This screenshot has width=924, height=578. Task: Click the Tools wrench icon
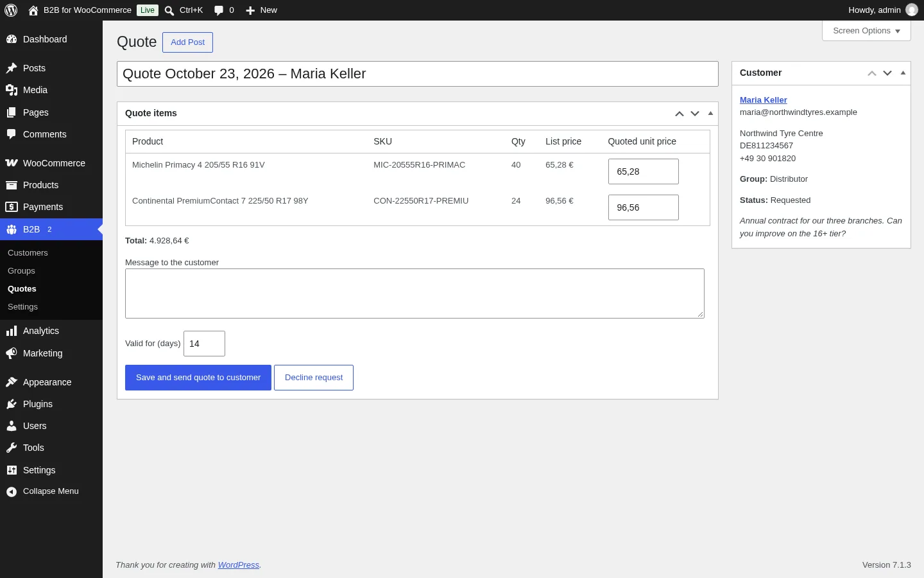pyautogui.click(x=12, y=448)
